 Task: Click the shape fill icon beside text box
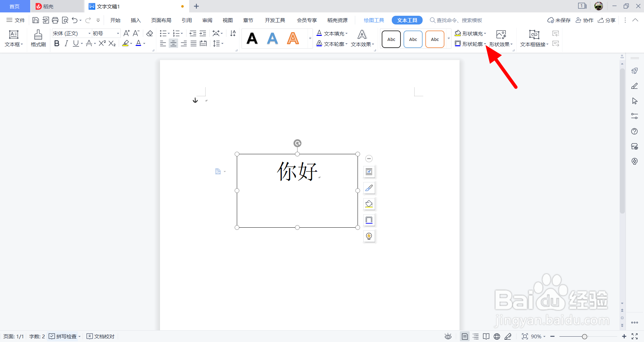[x=369, y=204]
